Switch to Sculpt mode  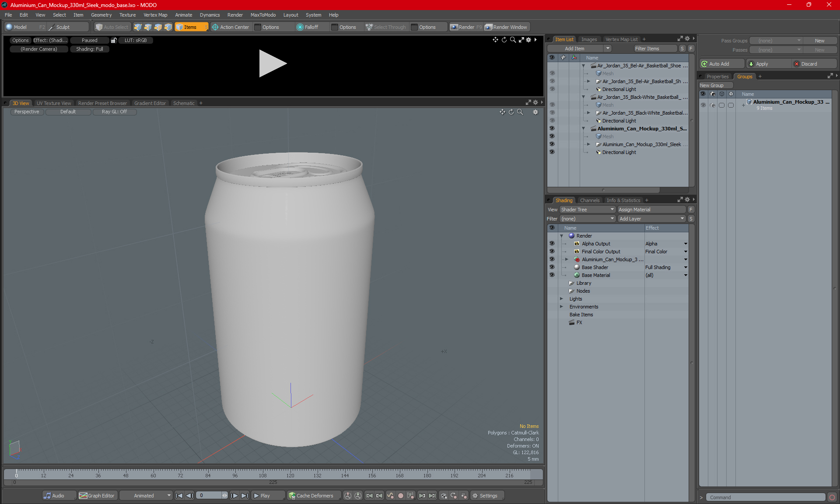68,27
